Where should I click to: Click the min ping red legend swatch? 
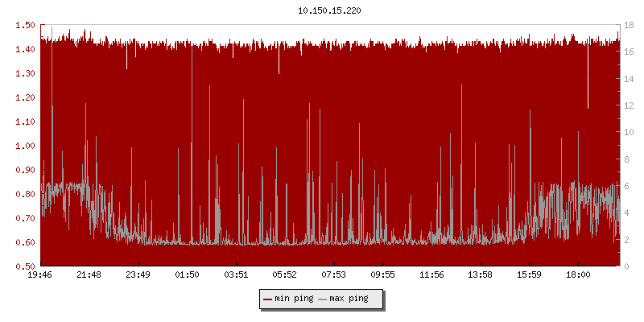268,299
